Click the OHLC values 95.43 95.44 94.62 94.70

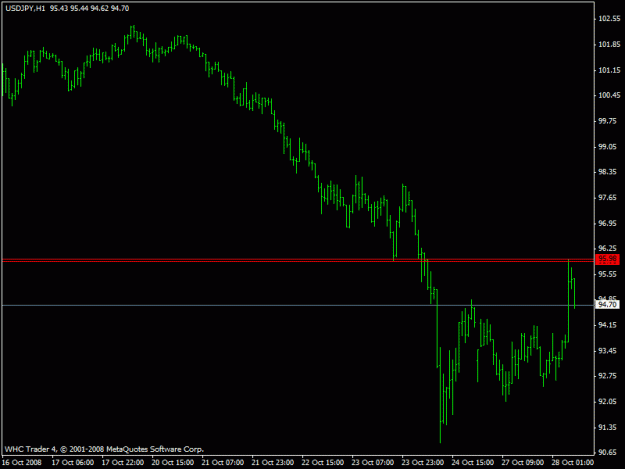(90, 8)
